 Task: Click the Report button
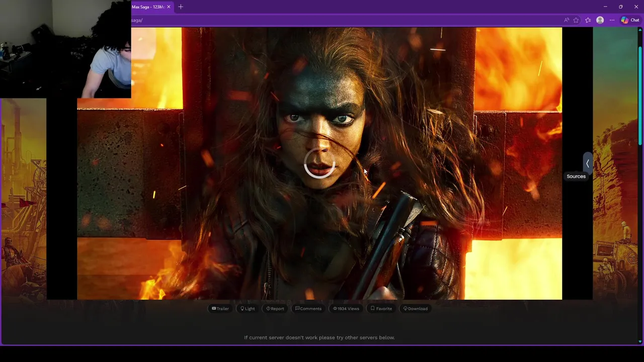point(275,309)
